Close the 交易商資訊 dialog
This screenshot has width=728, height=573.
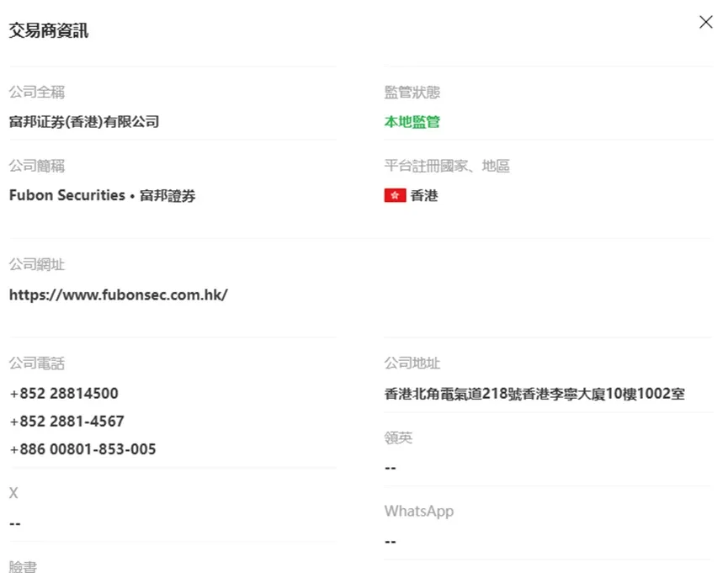[x=706, y=22]
